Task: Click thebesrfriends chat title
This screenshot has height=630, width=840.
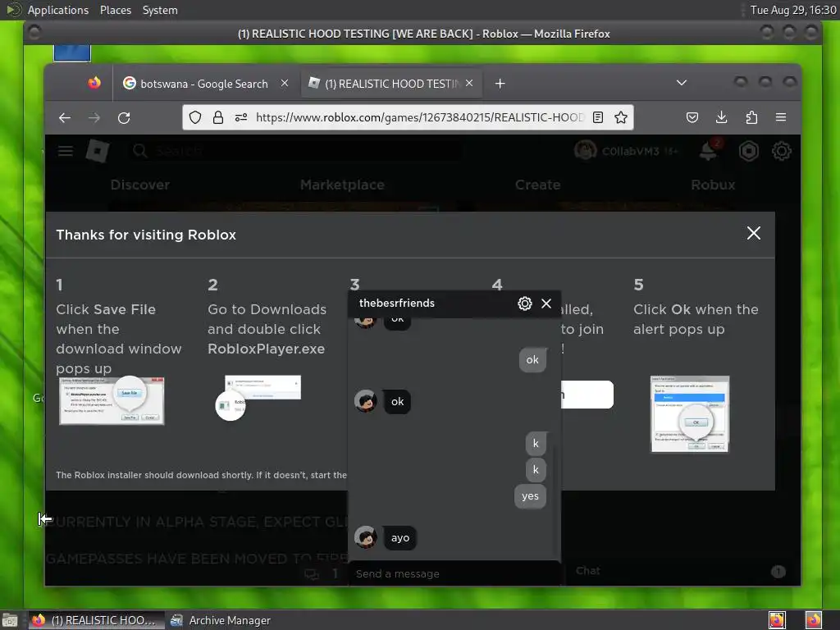Action: 397,304
